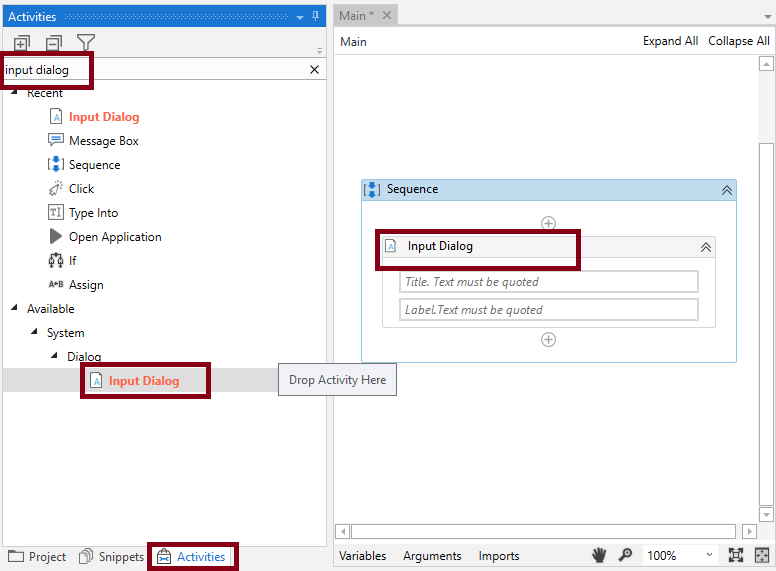Click the Expand All icon in Activities toolbar

coord(22,43)
